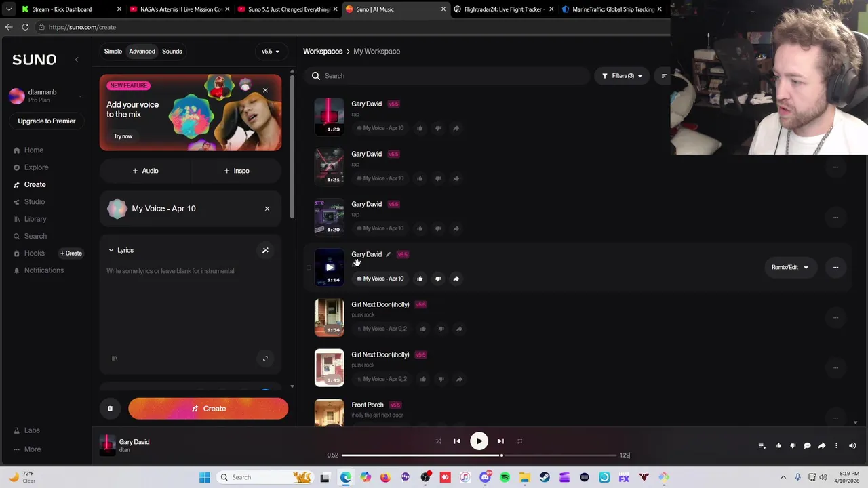
Task: Seek on the playback progress bar
Action: [479, 455]
